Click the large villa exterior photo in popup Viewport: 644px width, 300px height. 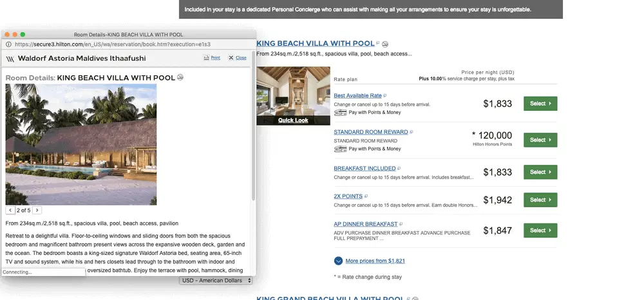click(81, 144)
